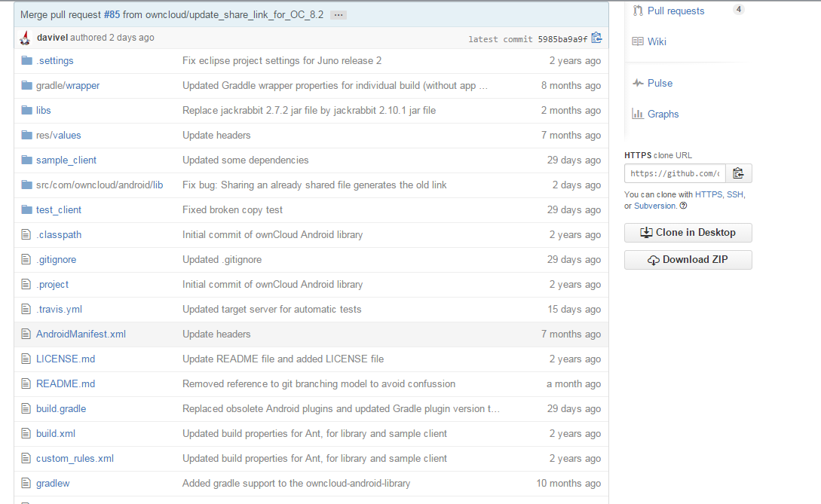Open commit 'Updated target server for automatic tests'
This screenshot has width=821, height=504.
(271, 310)
